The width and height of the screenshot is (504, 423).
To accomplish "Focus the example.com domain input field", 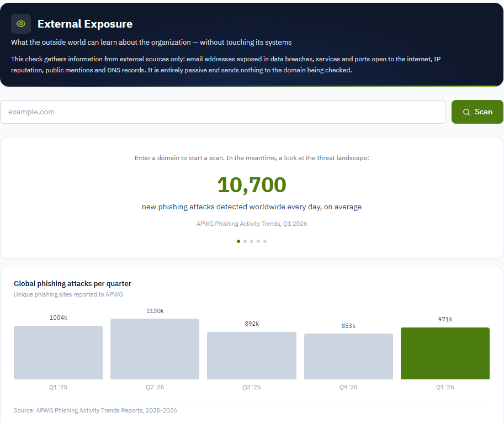I will coord(223,112).
